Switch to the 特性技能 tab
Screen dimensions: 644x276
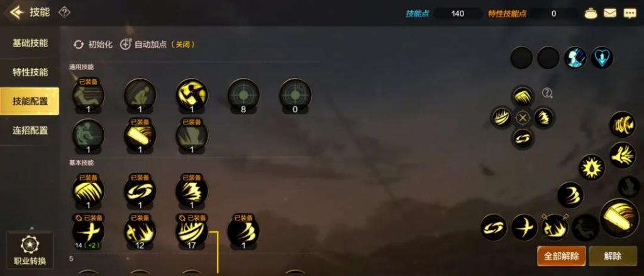pos(30,72)
